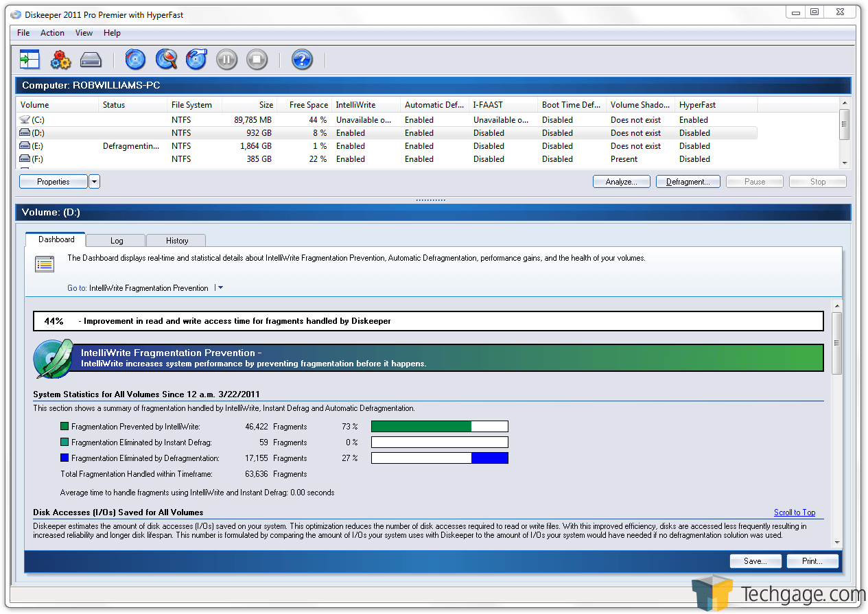The height and width of the screenshot is (614, 868).
Task: Click the grey stop toolbar icon
Action: (x=257, y=60)
